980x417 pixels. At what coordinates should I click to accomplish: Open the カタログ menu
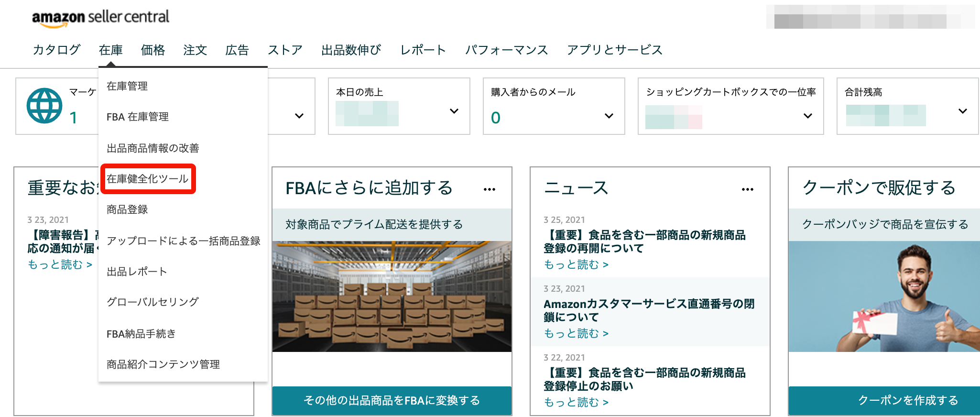(x=56, y=50)
